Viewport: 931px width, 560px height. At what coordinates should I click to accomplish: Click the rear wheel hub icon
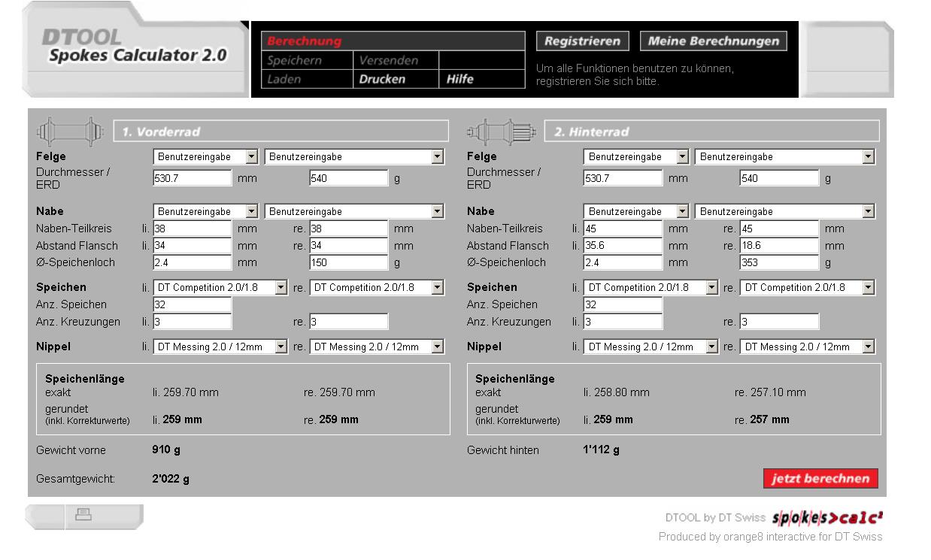[502, 132]
